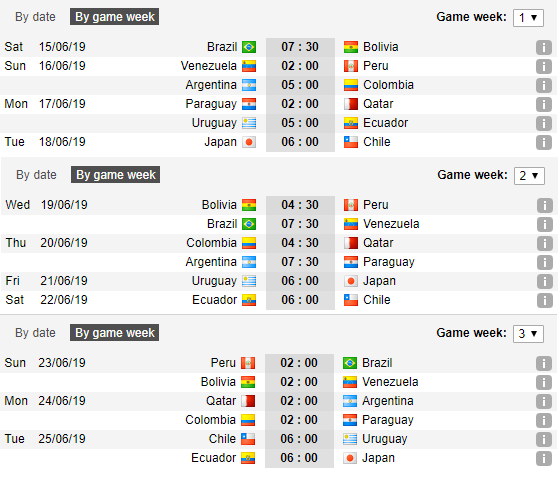The height and width of the screenshot is (477, 559).
Task: Switch to By date tab in second section
Action: 36,175
